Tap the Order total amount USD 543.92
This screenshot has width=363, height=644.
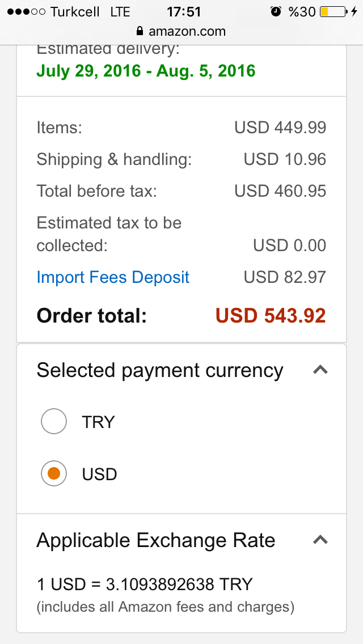click(271, 315)
